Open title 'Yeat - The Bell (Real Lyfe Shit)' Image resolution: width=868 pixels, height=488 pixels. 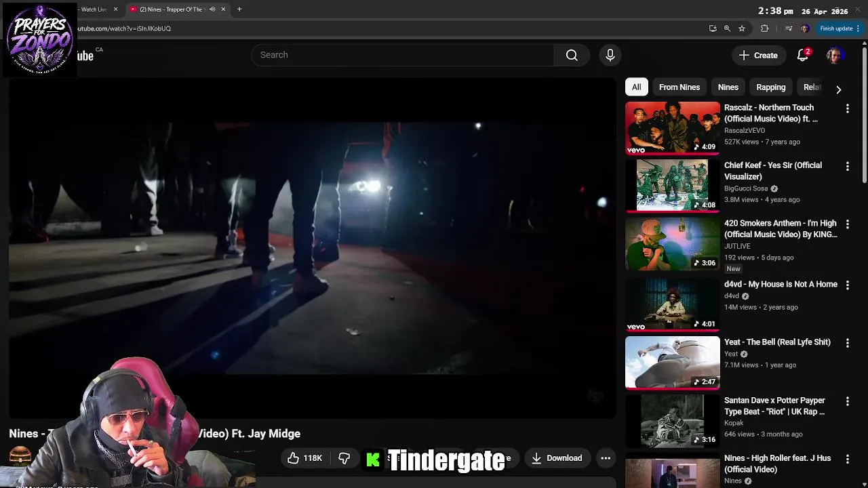pos(777,342)
